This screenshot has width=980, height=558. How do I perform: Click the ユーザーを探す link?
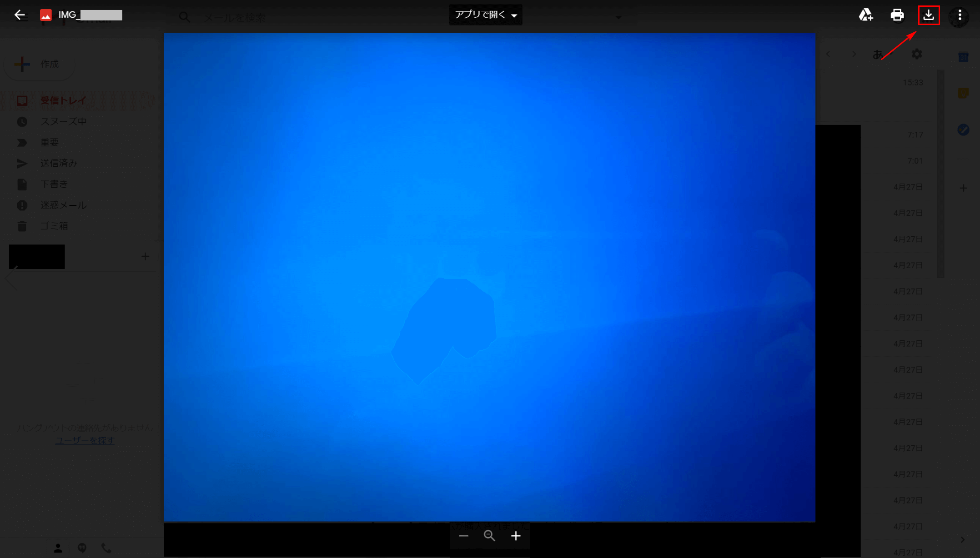[85, 440]
